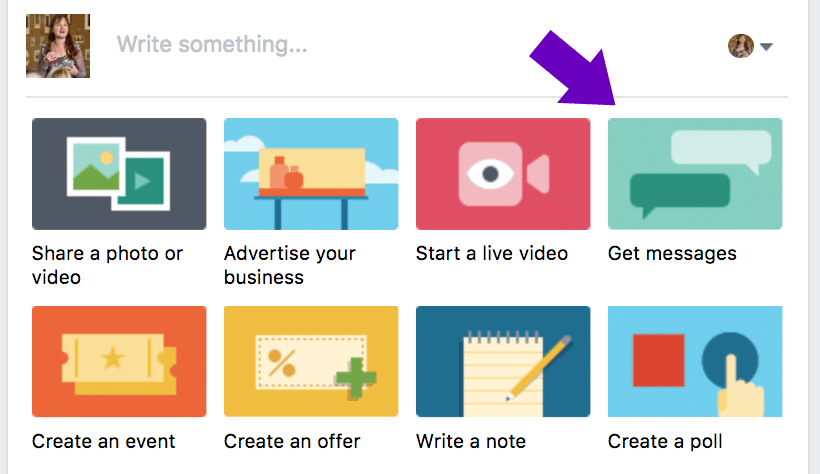The height and width of the screenshot is (474, 820).
Task: Click the "Share a photo or video" label
Action: click(107, 265)
